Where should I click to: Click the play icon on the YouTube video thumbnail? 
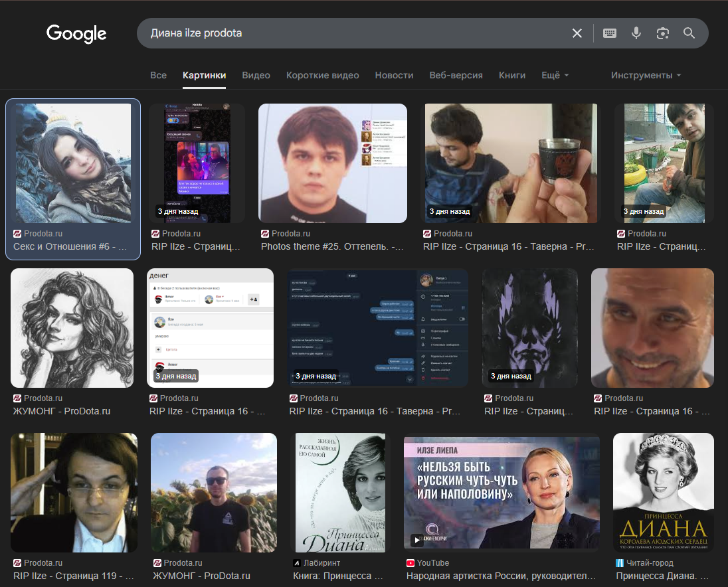click(x=417, y=541)
